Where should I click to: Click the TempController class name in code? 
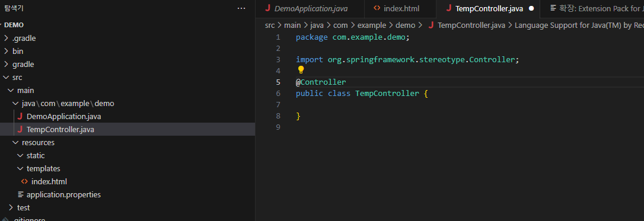(387, 94)
